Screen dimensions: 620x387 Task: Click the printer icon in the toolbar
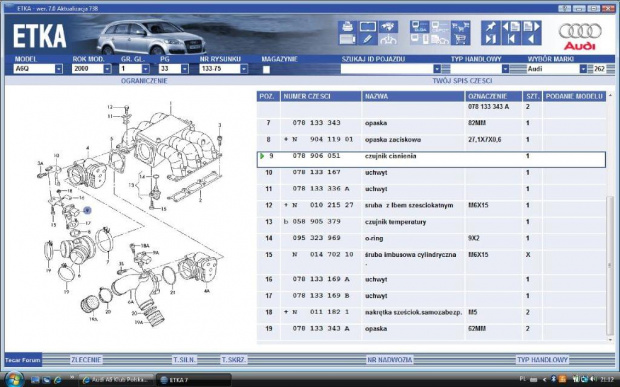tap(347, 26)
